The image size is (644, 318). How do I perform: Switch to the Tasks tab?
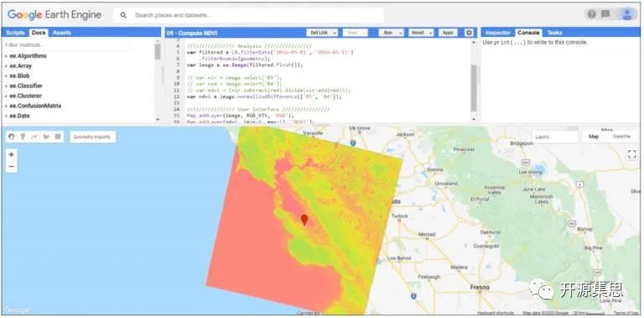coord(554,33)
